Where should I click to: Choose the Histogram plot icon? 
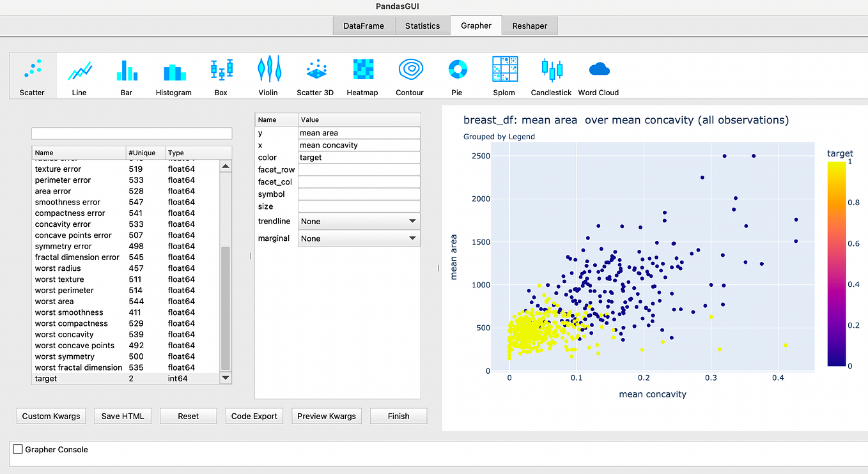pyautogui.click(x=173, y=75)
